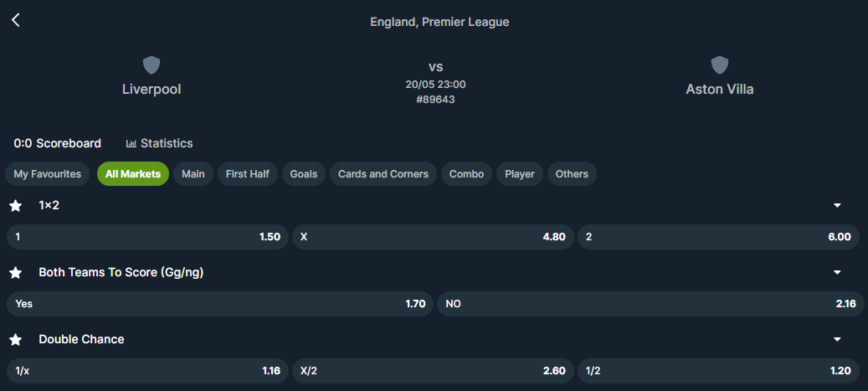868x391 pixels.
Task: Star the Both Teams To Score market
Action: point(15,273)
